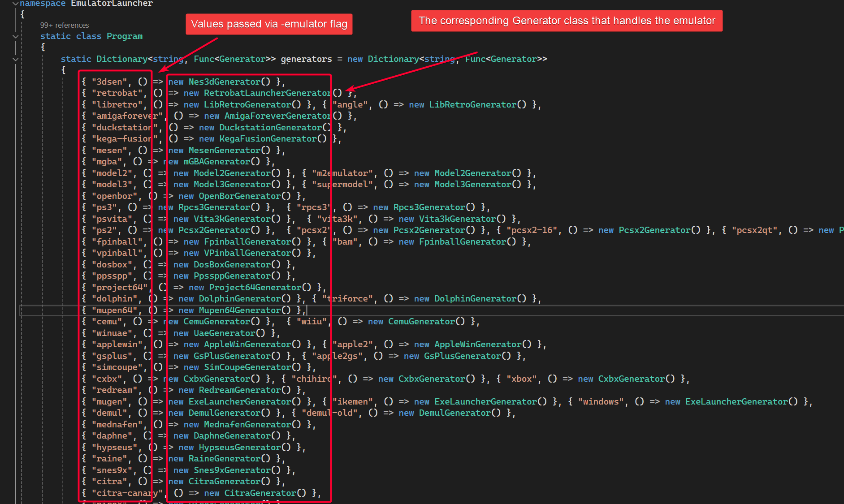Collapse the namespace EmulatorLauncher fold chevron

[15, 4]
